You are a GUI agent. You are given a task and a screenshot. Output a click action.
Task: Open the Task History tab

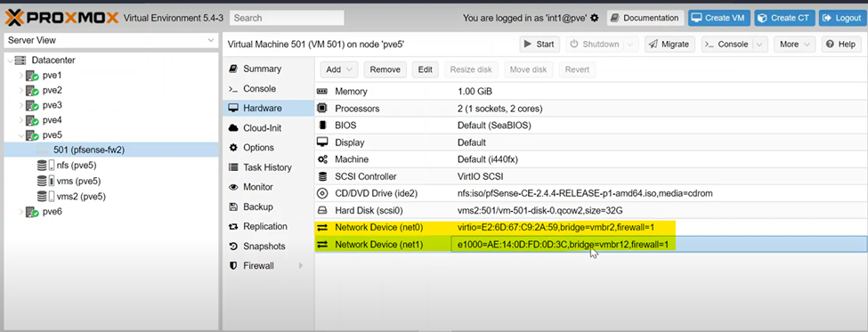pos(268,167)
